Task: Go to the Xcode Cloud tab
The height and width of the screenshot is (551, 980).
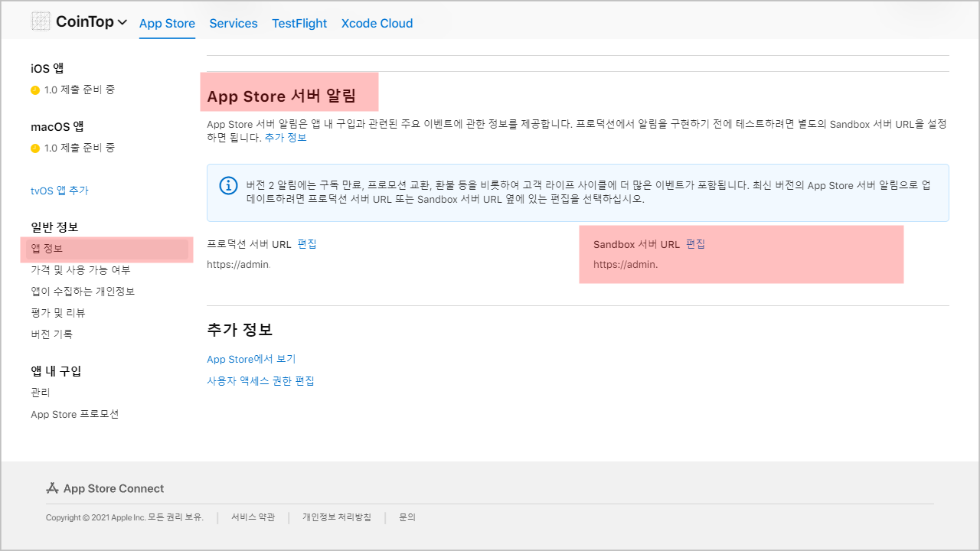Action: [377, 23]
